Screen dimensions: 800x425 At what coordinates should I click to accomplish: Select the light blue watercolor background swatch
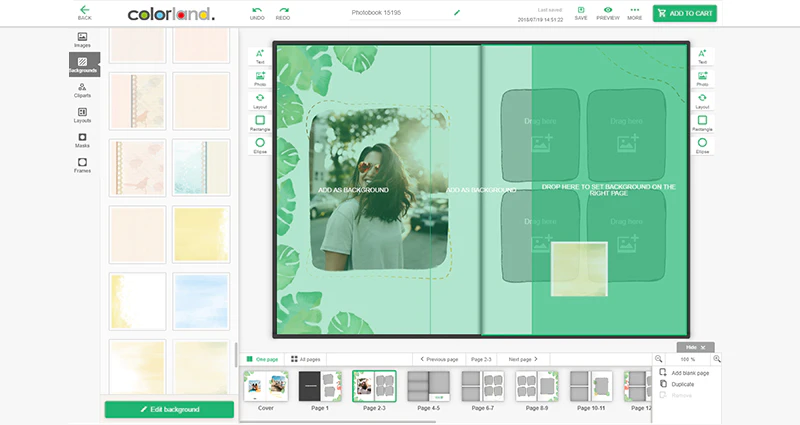click(x=201, y=302)
